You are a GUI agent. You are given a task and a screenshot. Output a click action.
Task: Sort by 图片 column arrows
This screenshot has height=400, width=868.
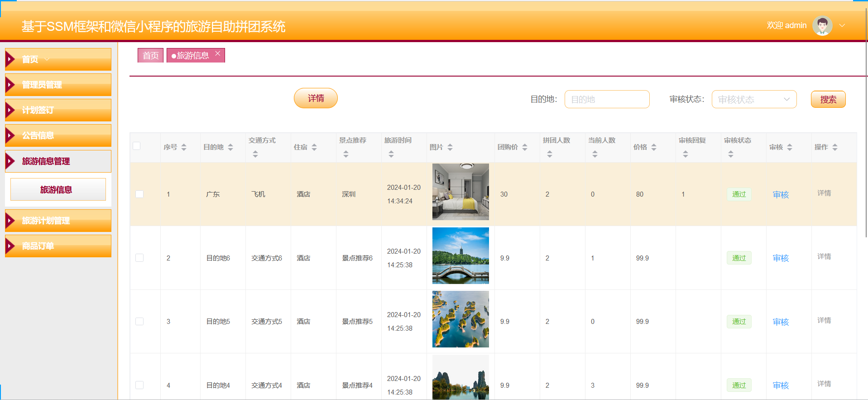pyautogui.click(x=450, y=147)
